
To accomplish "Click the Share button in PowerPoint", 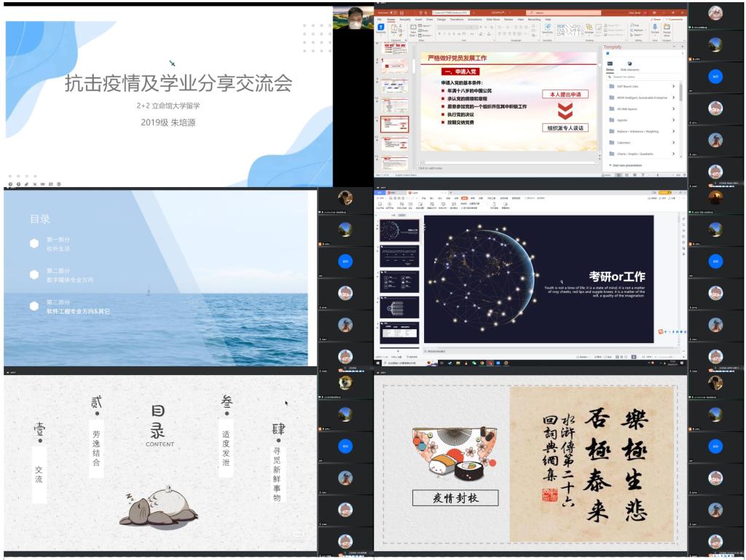I will (x=655, y=20).
